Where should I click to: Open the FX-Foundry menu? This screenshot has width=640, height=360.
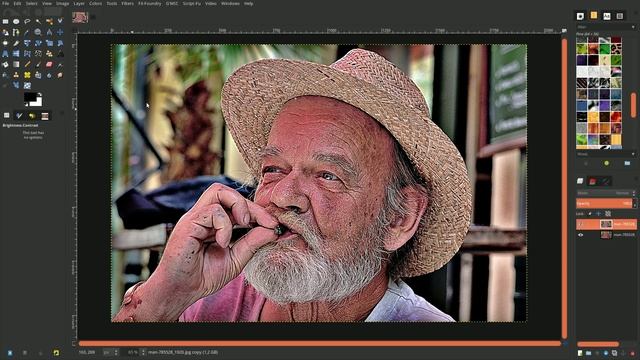tap(150, 3)
